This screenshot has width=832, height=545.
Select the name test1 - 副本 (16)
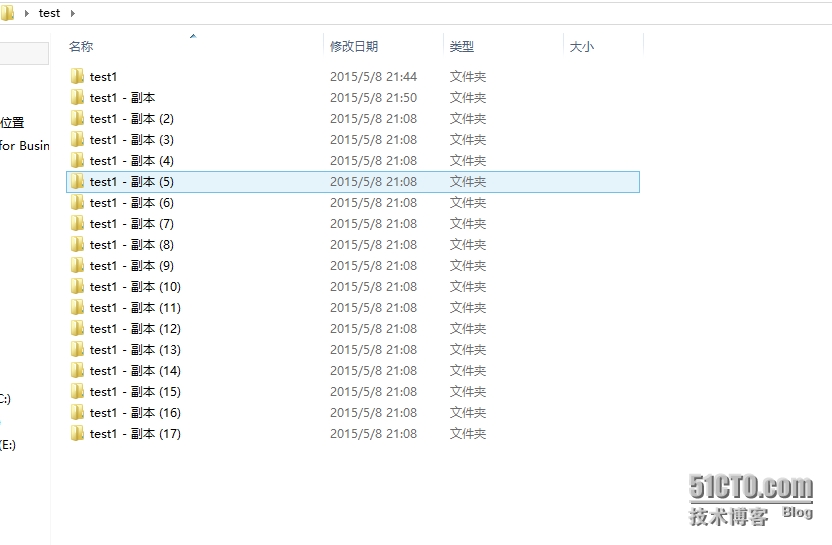point(135,413)
